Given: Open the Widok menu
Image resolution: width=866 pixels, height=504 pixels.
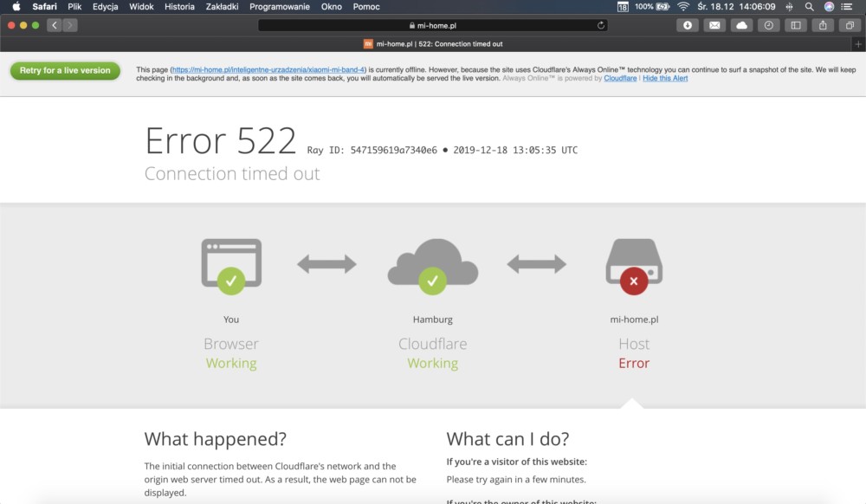Looking at the screenshot, I should click(141, 7).
